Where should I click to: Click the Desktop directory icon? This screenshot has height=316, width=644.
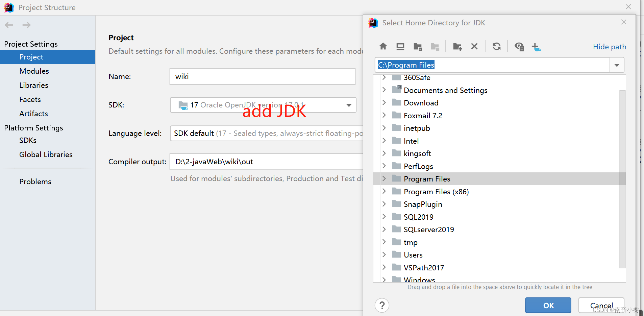pos(400,46)
